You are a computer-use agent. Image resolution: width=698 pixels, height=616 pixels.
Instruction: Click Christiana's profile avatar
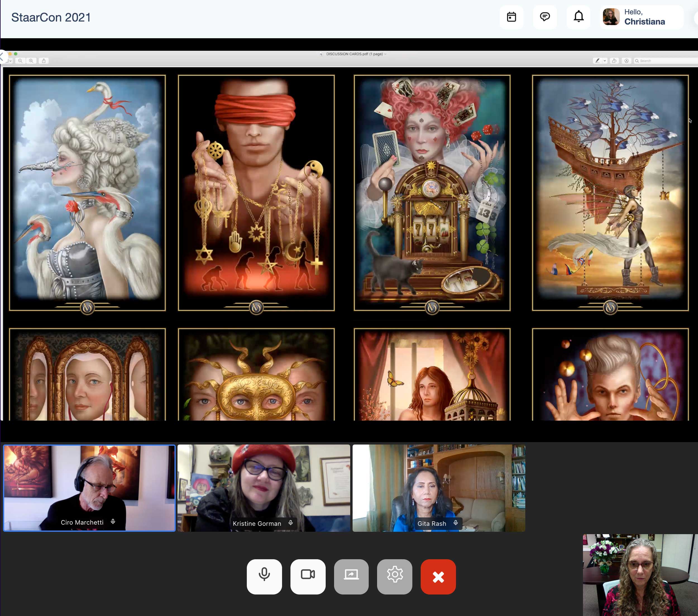[x=611, y=17]
